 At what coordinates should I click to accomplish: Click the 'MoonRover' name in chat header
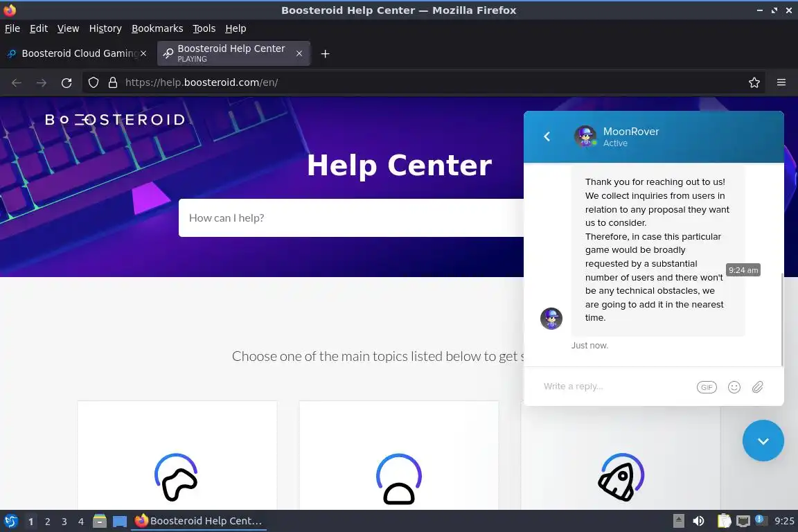630,132
